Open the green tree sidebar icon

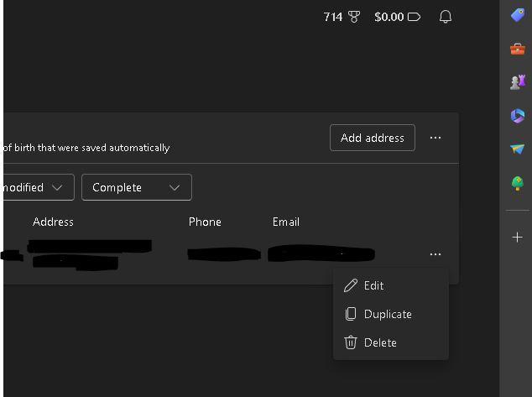pos(518,183)
